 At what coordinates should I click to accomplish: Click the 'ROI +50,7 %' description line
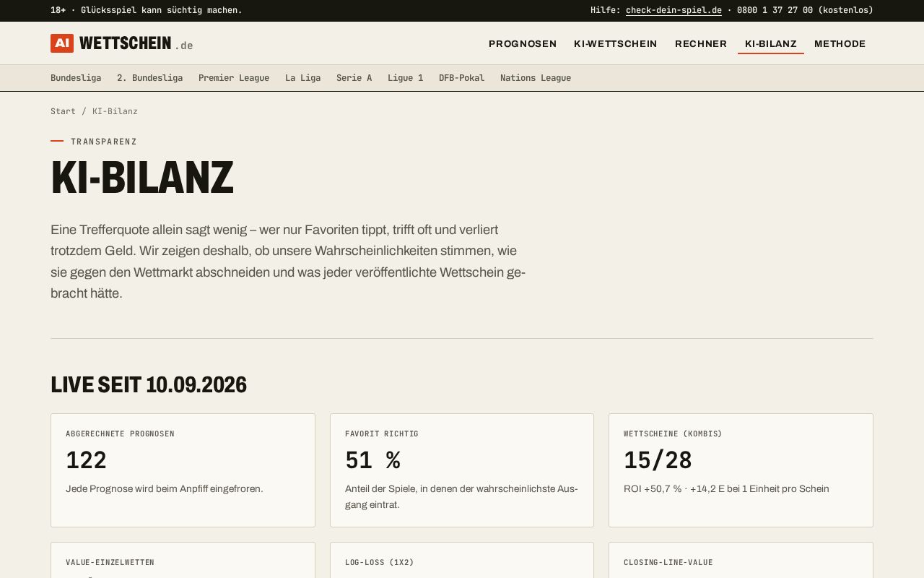(x=726, y=489)
